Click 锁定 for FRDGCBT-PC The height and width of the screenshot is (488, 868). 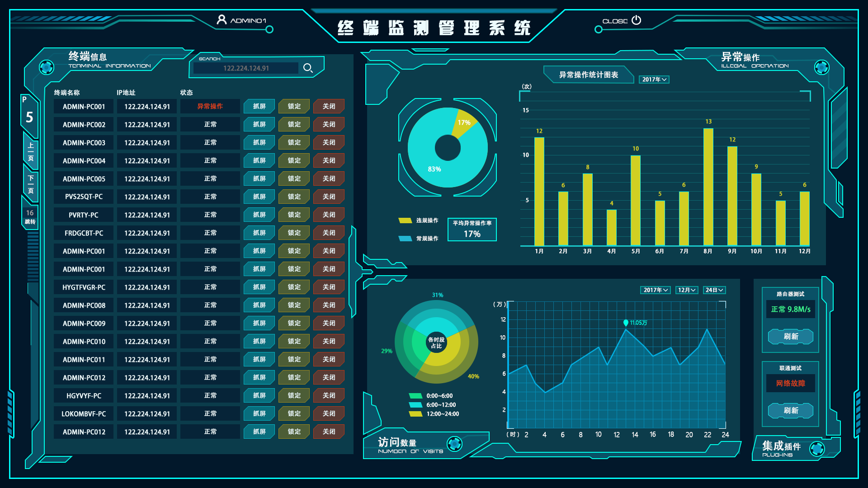coord(294,233)
